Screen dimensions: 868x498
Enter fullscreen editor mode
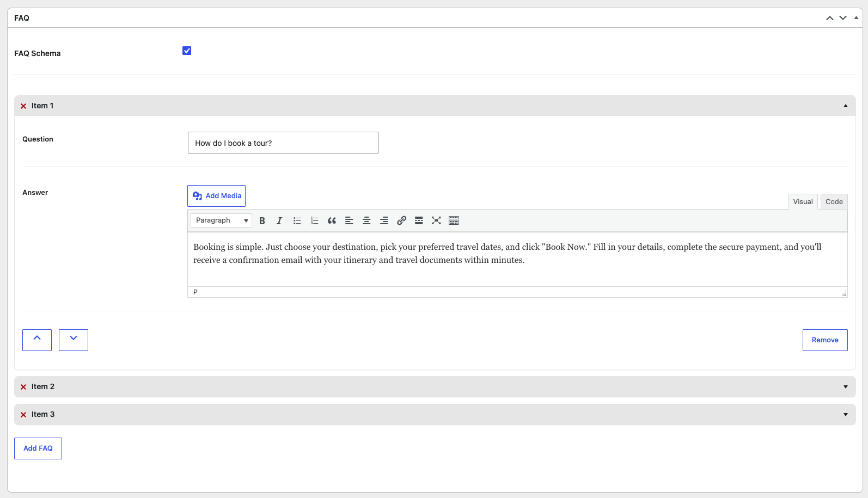[x=436, y=220]
